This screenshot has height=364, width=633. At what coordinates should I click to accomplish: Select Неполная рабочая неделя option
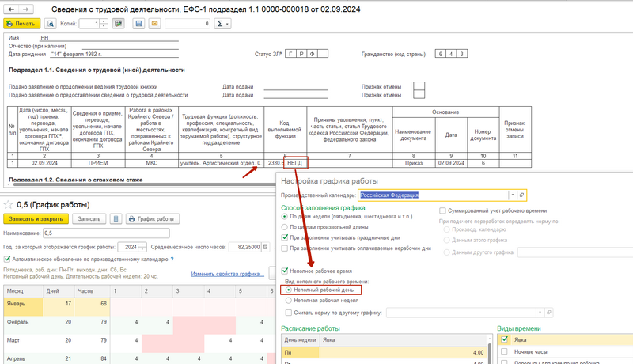coord(287,301)
